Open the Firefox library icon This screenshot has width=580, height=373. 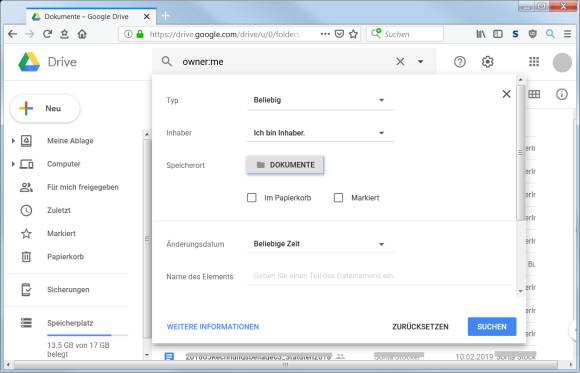(480, 34)
